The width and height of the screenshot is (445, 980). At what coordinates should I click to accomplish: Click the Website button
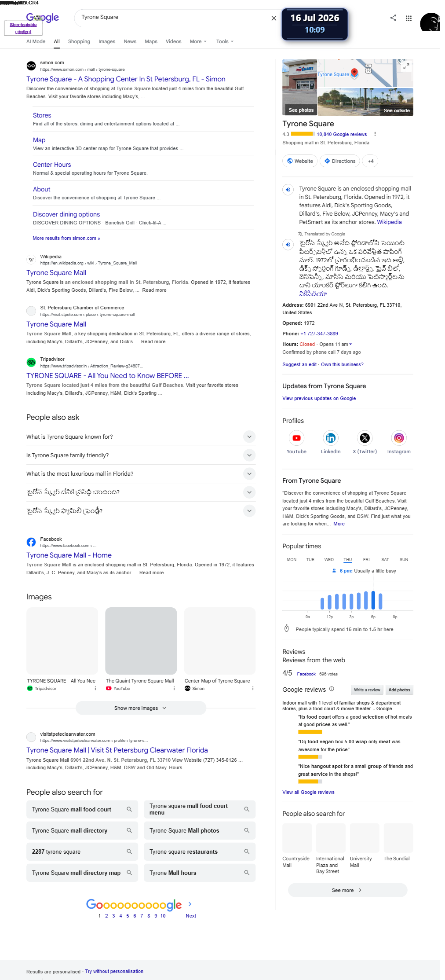click(x=300, y=161)
